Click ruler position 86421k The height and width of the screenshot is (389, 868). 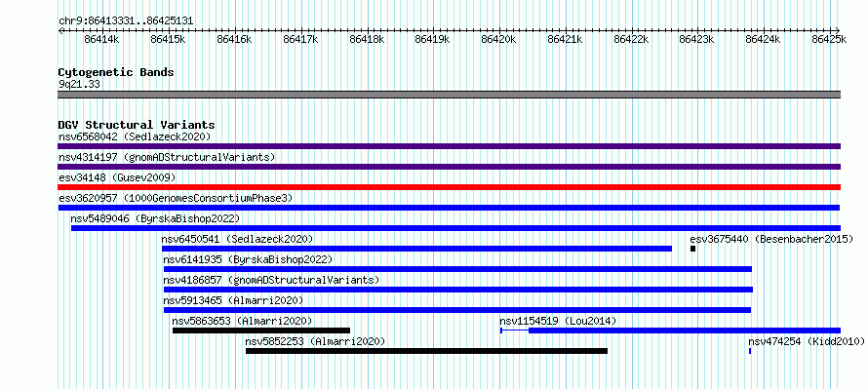(565, 39)
